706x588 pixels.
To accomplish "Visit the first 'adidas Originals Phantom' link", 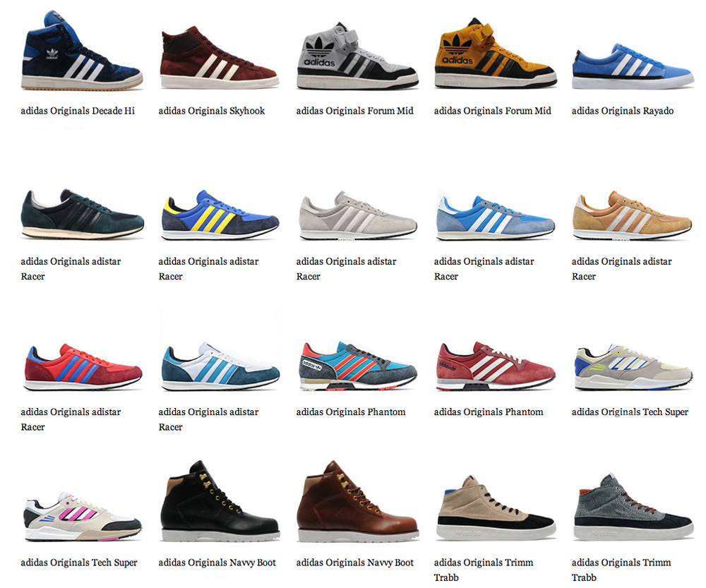I will 351,412.
